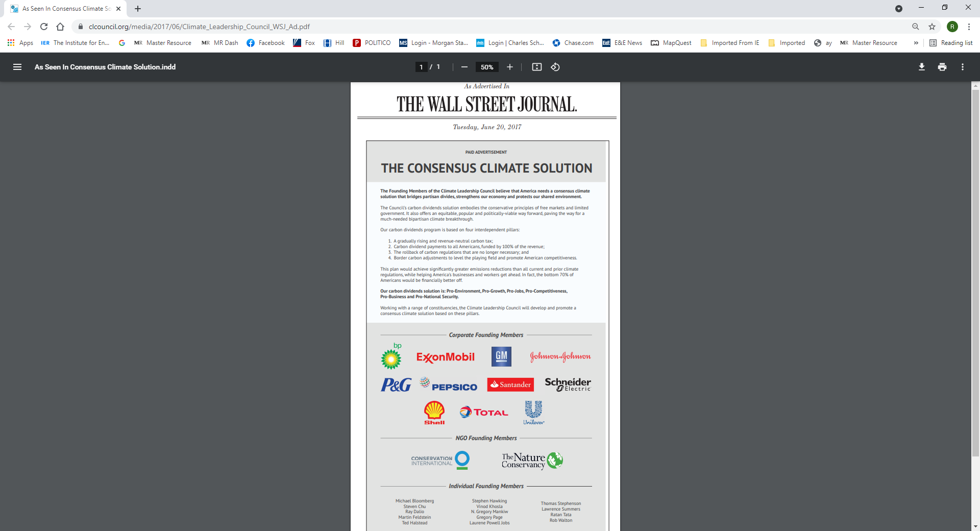
Task: Open the first Master Resource bookmark
Action: coord(163,43)
